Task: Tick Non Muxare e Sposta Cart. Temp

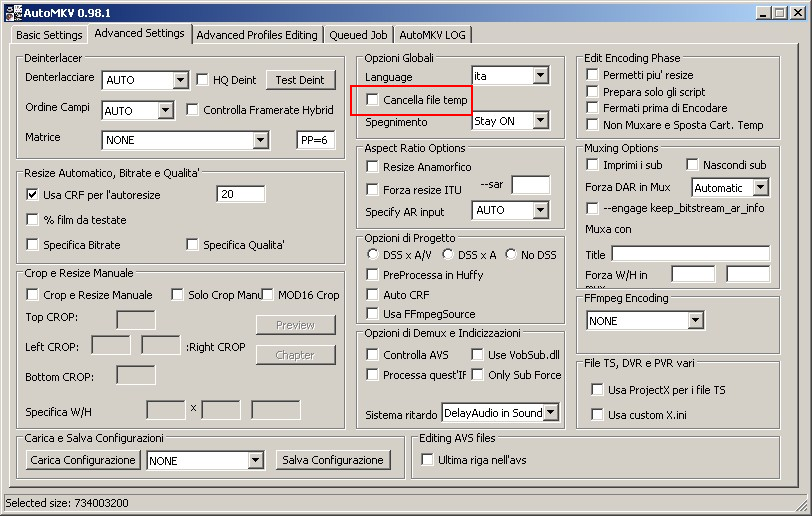Action: (592, 124)
